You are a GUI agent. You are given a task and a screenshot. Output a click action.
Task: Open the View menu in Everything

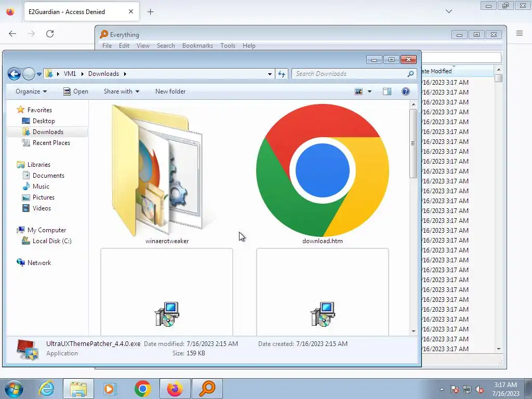(x=143, y=46)
